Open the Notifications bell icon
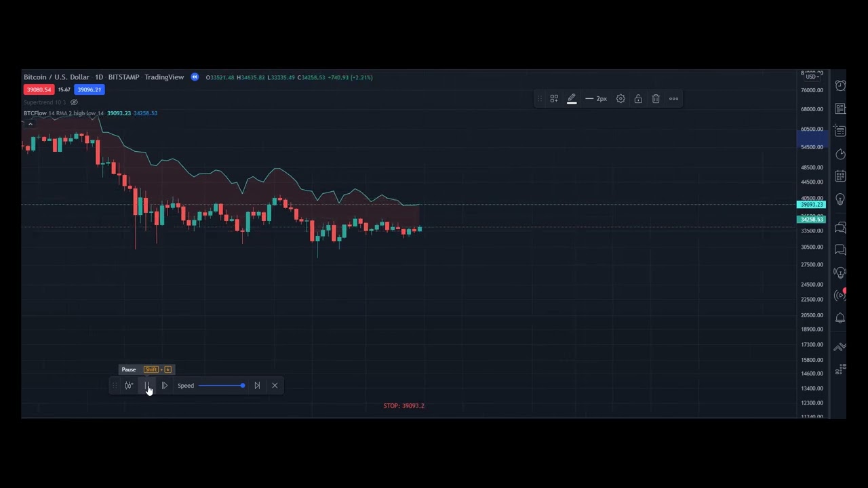 [840, 318]
